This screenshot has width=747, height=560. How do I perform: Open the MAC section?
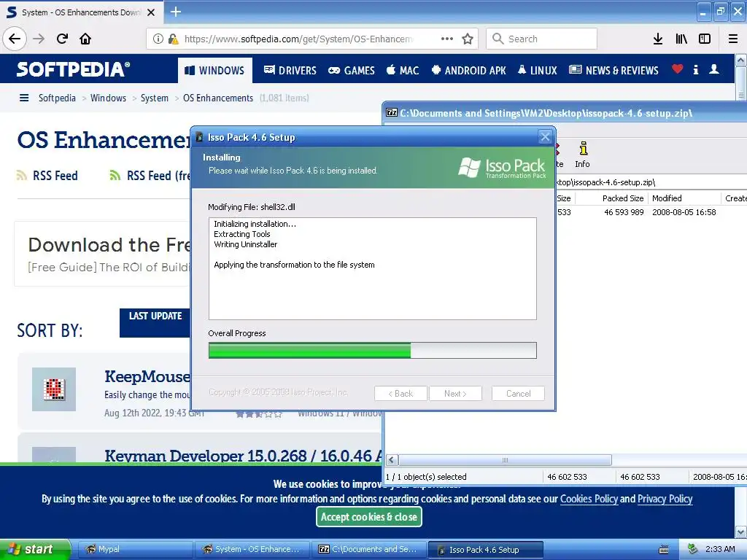point(403,71)
